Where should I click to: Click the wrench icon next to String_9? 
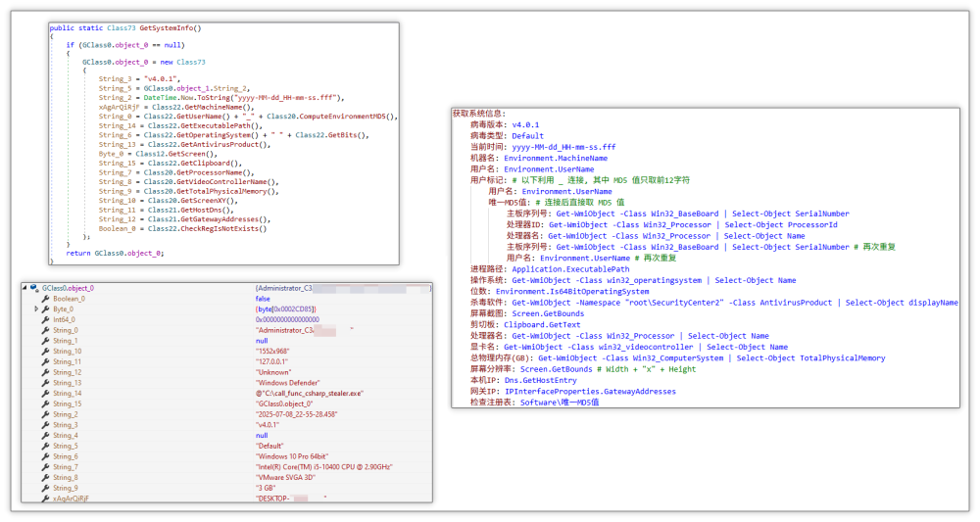point(46,488)
